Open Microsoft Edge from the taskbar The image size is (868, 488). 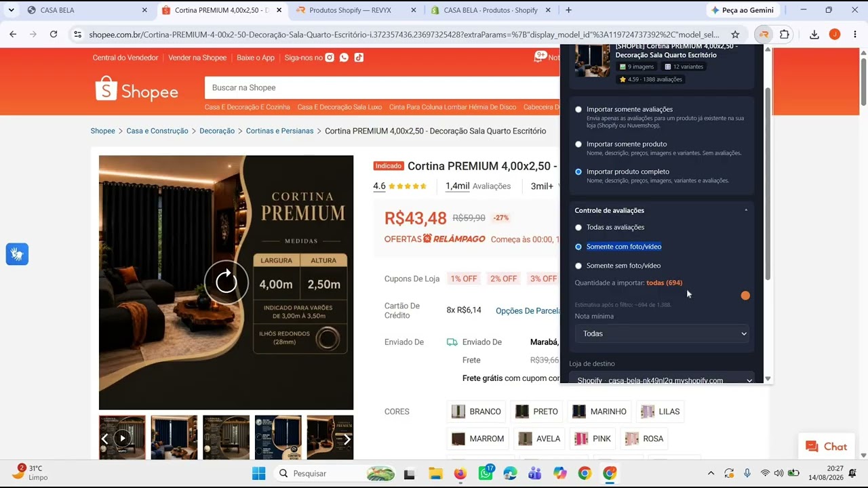510,473
